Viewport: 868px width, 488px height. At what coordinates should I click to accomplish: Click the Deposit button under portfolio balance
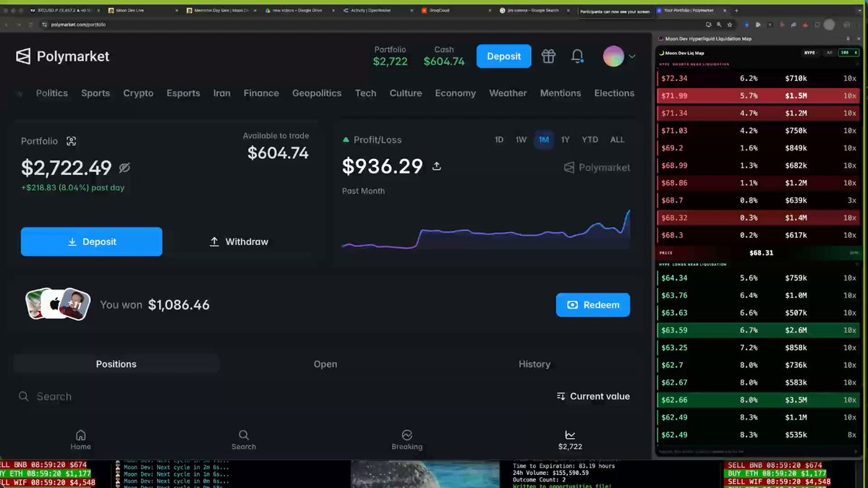coord(92,241)
